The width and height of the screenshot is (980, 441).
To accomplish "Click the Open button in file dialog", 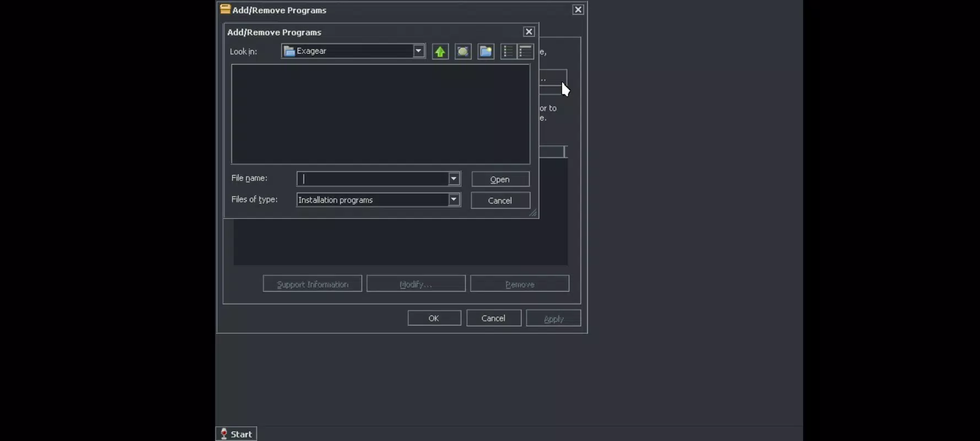I will 500,179.
